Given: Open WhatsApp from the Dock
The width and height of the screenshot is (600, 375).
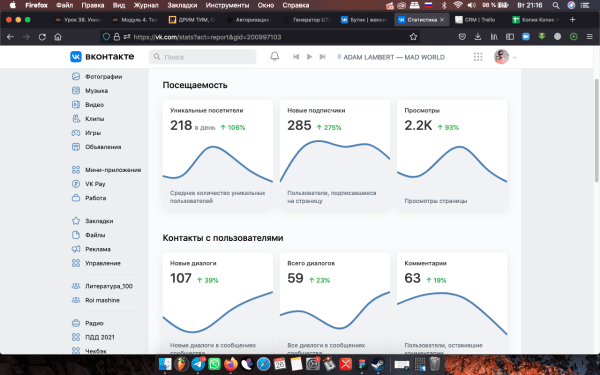Looking at the screenshot, I should point(215,364).
